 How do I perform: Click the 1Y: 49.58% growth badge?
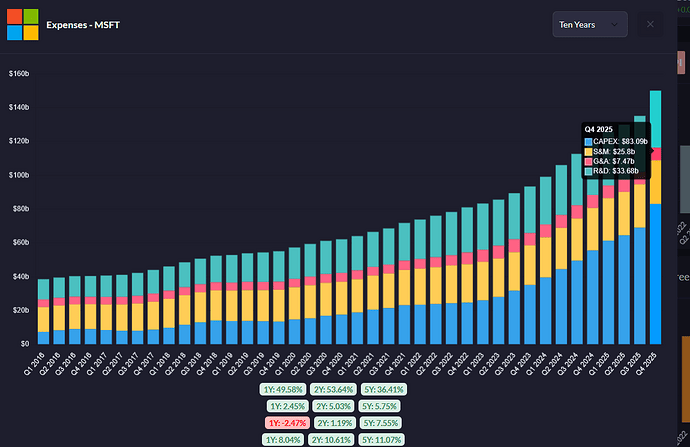pos(283,389)
